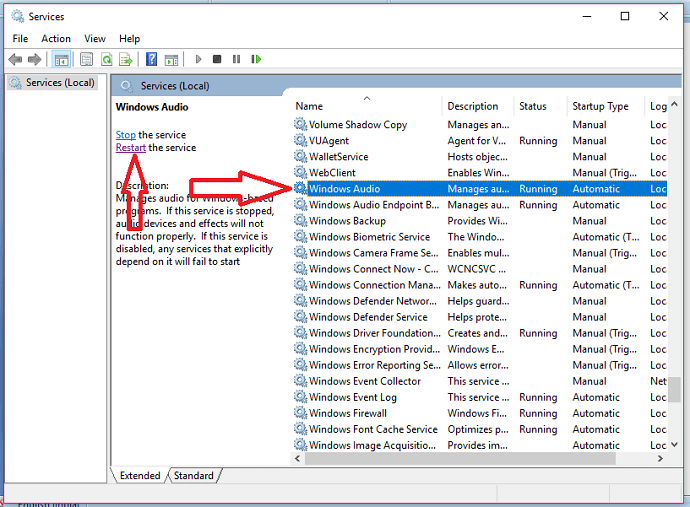Switch to the Standard tab

(193, 476)
